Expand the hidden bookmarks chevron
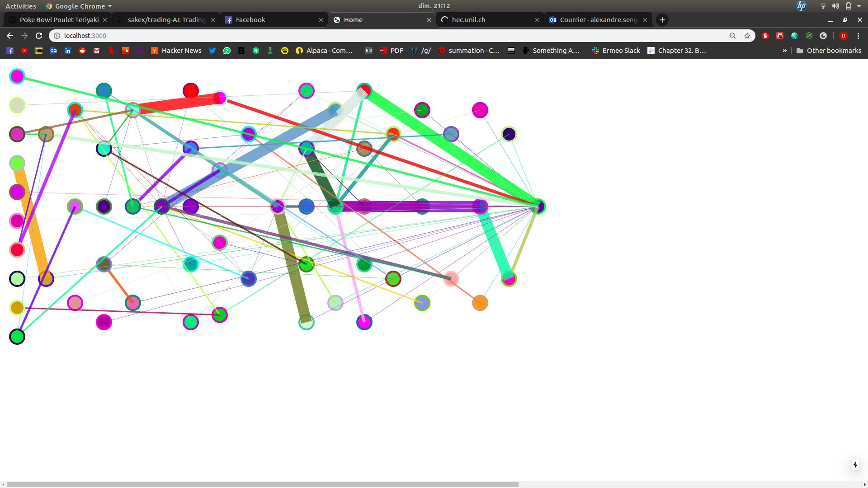868x488 pixels. tap(784, 51)
